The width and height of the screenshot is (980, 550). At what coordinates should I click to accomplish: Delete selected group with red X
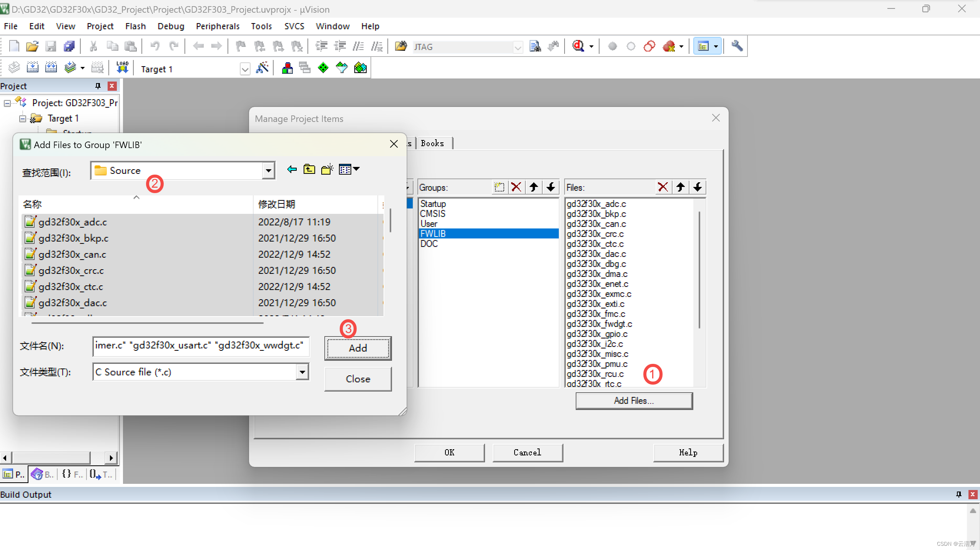[516, 187]
